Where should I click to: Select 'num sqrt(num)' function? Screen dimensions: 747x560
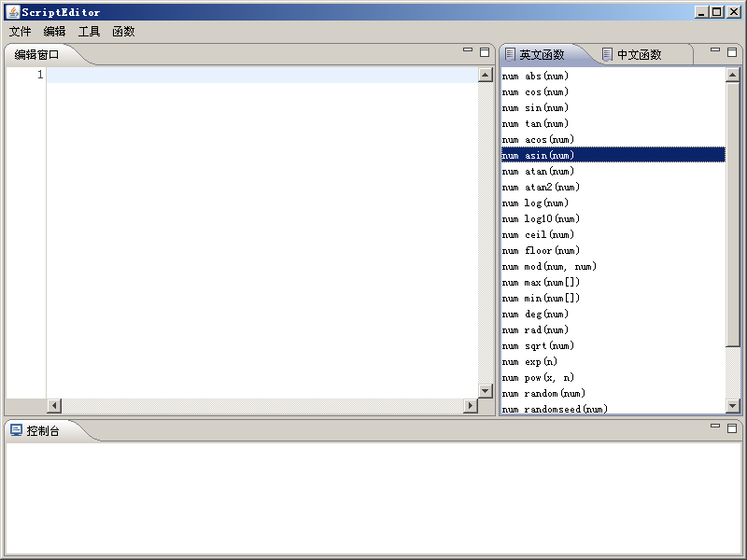[x=613, y=345]
